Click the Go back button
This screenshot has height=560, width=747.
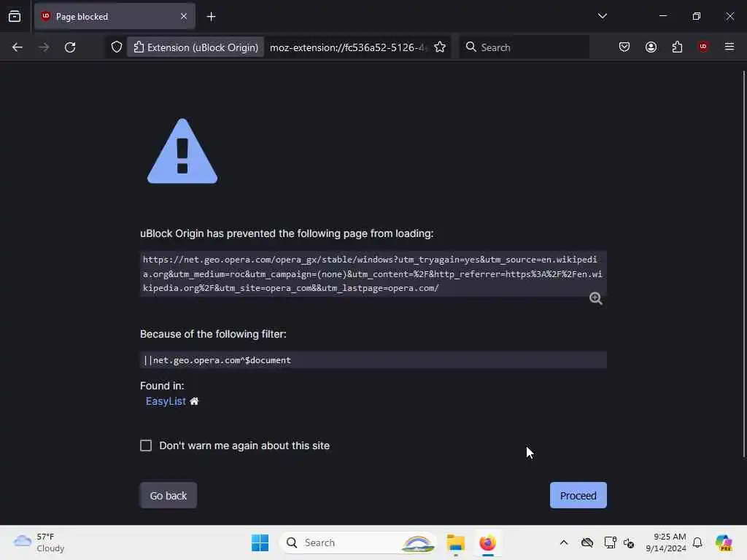[x=169, y=495]
